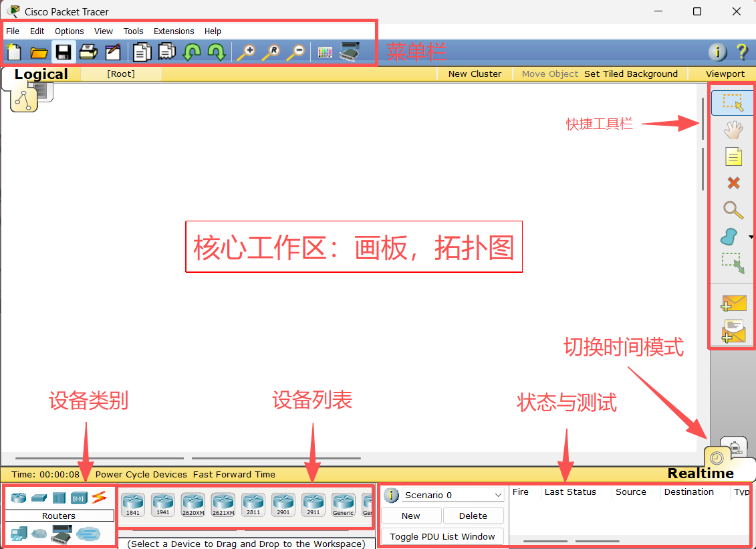Select the Place Note tool
Image resolution: width=756 pixels, height=549 pixels.
[x=733, y=156]
